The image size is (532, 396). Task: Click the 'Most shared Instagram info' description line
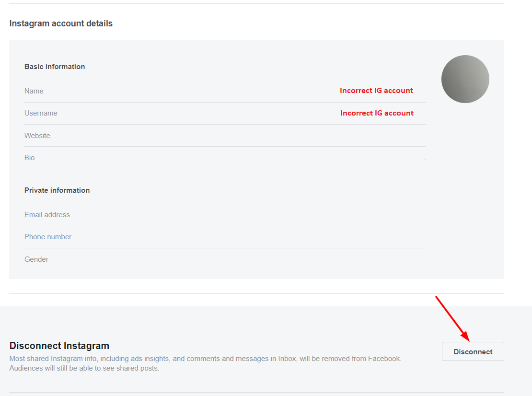(205, 359)
